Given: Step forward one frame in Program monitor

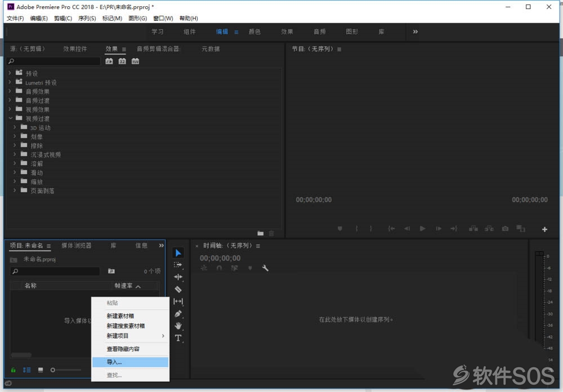Looking at the screenshot, I should coord(439,229).
